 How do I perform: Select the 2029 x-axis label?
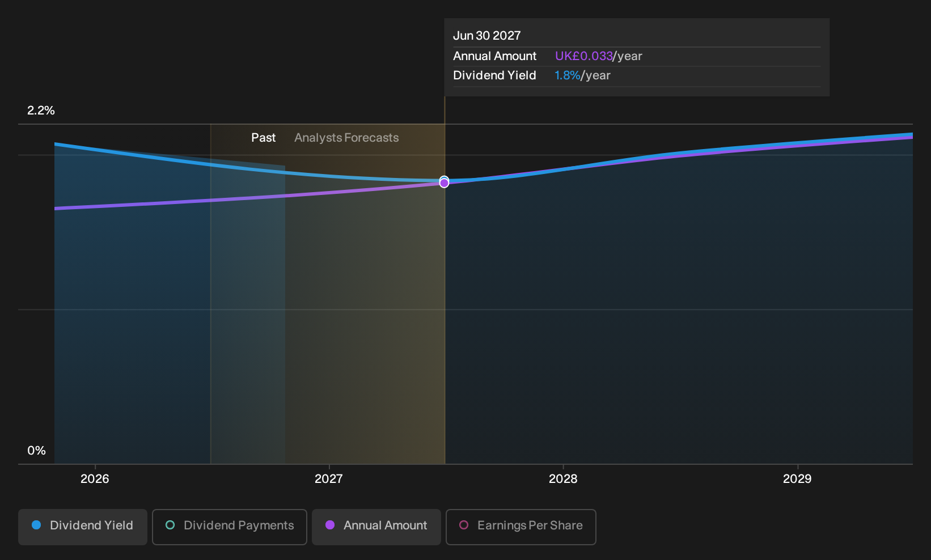point(797,479)
